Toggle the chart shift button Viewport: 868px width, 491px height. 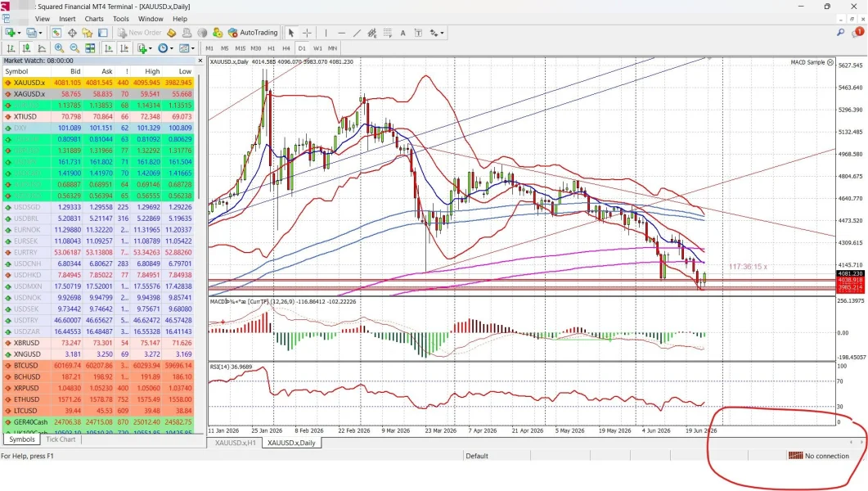(124, 48)
